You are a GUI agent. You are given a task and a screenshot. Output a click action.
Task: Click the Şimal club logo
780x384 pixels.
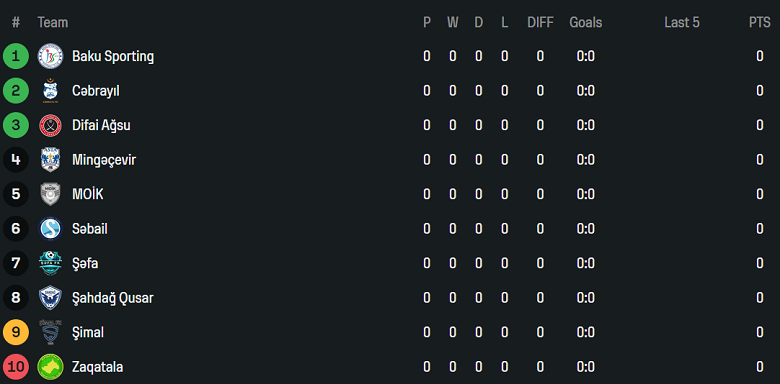coord(51,332)
